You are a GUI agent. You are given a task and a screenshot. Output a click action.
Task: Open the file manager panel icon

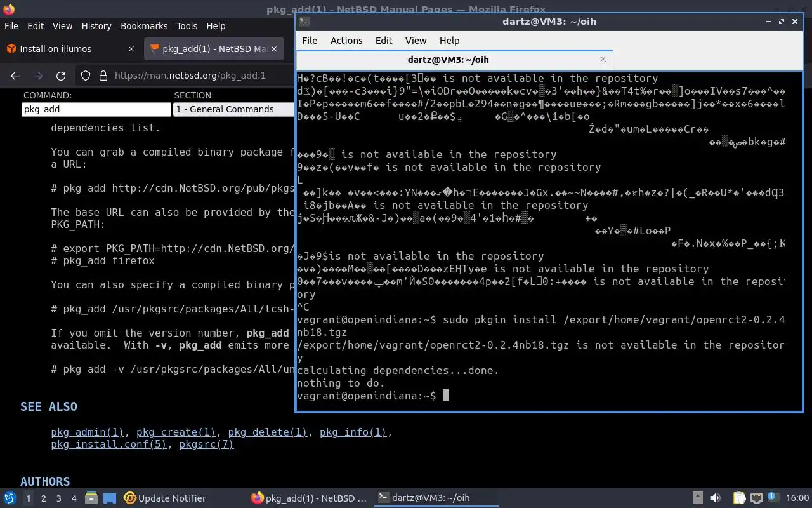pyautogui.click(x=91, y=498)
